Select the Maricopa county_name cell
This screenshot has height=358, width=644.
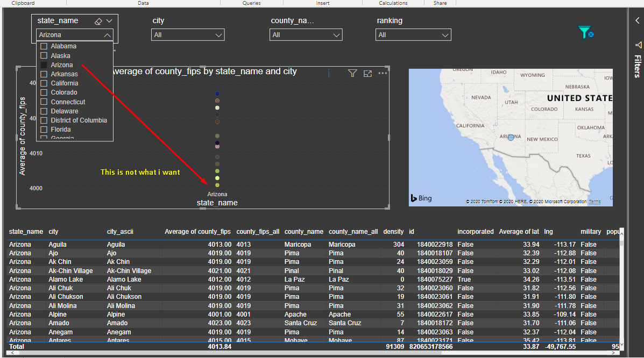point(298,244)
